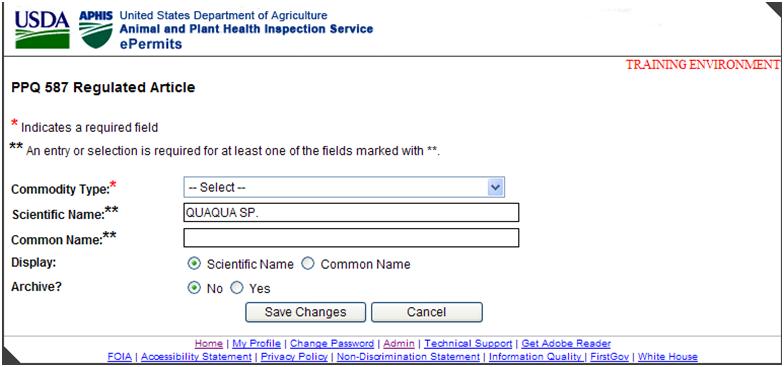Open the Commodity Type dropdown
The height and width of the screenshot is (367, 784).
tap(344, 188)
